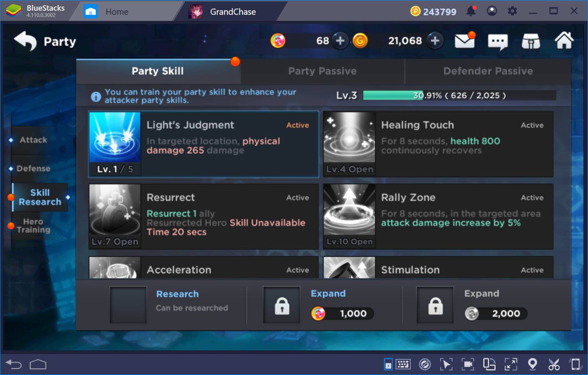The width and height of the screenshot is (588, 375).
Task: Open the Skill Research side menu
Action: 40,197
